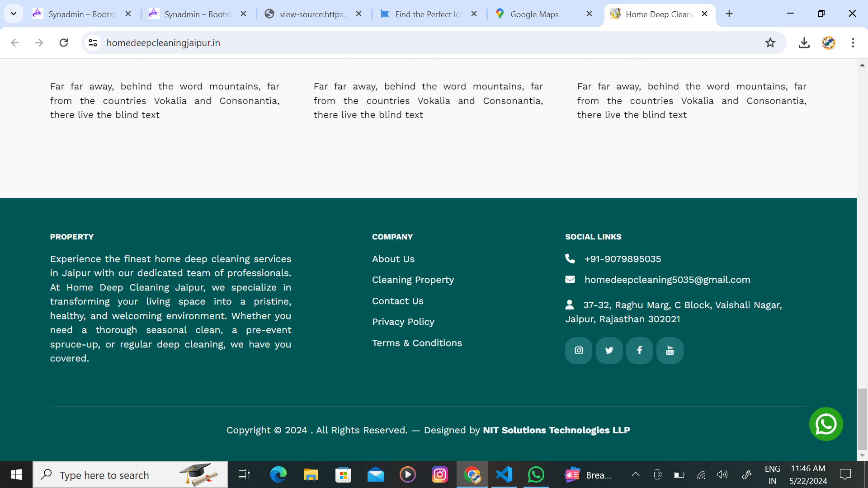
Task: Open Terms & Conditions link
Action: (x=417, y=343)
